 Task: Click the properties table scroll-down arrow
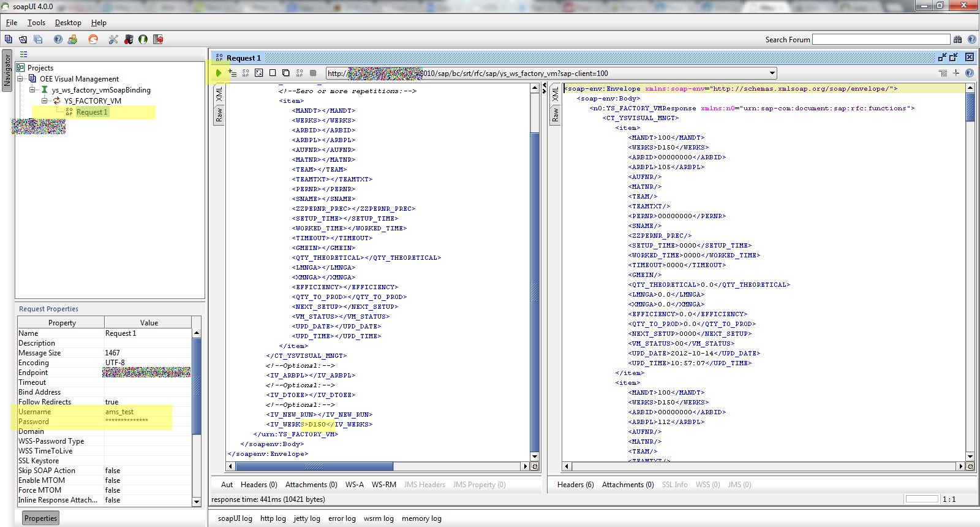[x=197, y=501]
